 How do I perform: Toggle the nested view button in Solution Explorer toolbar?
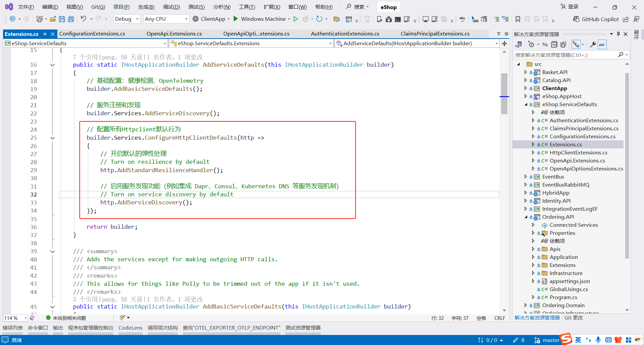576,44
